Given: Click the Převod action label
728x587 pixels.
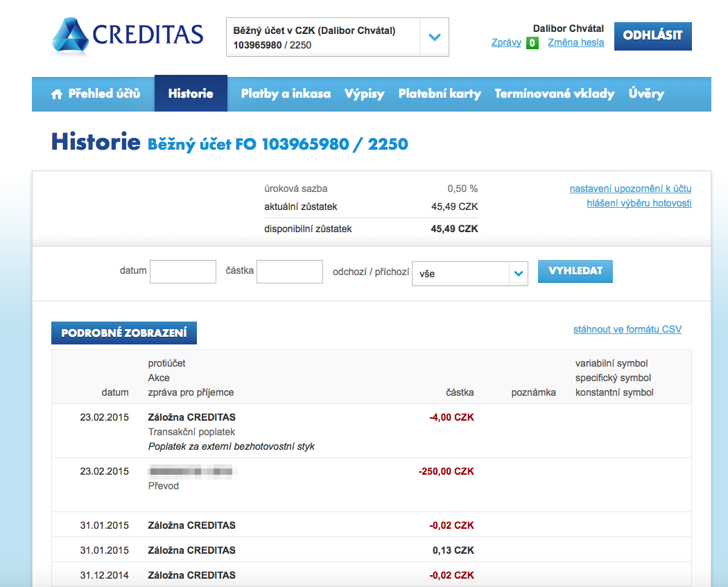Looking at the screenshot, I should [164, 486].
